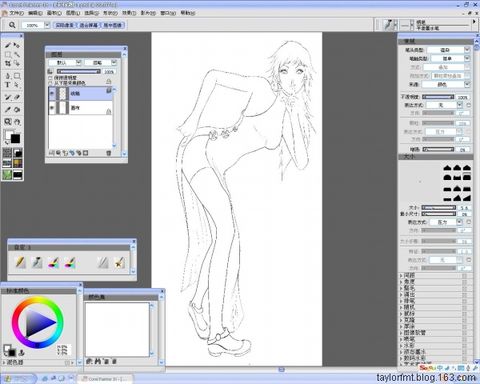The image size is (480, 384).
Task: Click the hue ring on color wheel
Action: click(x=38, y=322)
